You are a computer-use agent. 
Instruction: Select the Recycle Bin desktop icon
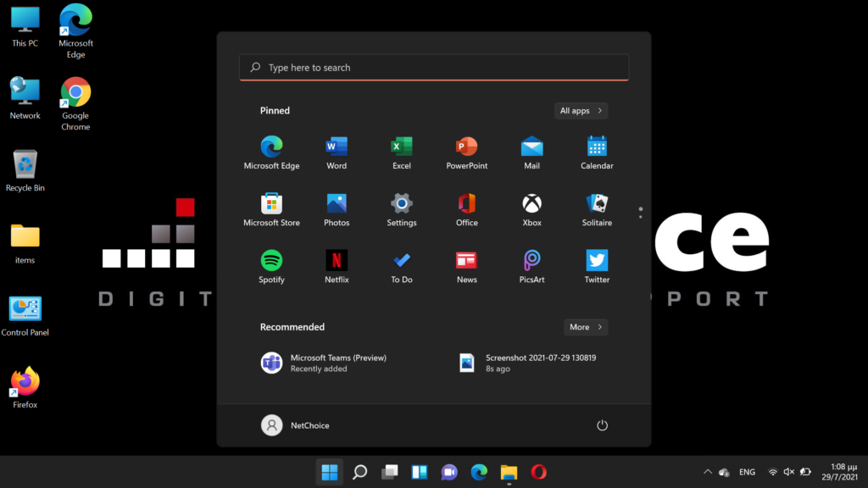tap(25, 171)
